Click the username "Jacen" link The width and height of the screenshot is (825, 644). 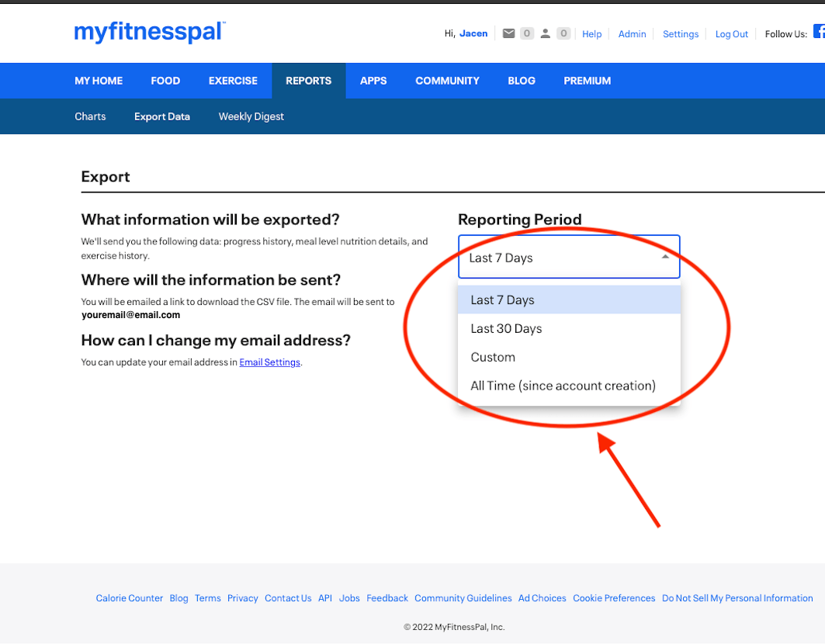point(473,33)
